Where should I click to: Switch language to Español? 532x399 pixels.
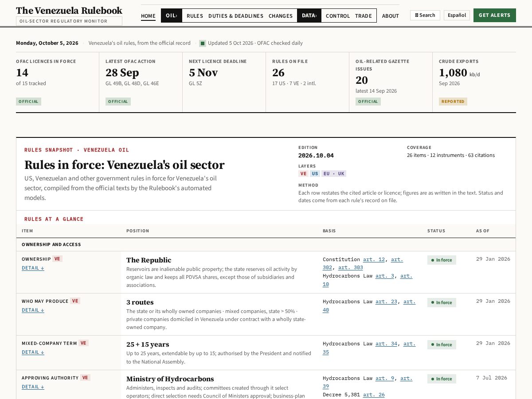click(x=457, y=15)
